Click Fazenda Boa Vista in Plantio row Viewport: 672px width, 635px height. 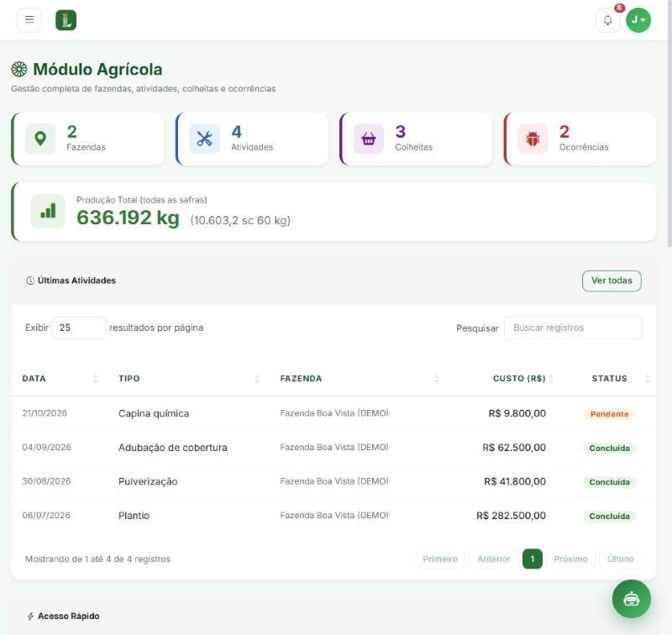click(x=334, y=516)
